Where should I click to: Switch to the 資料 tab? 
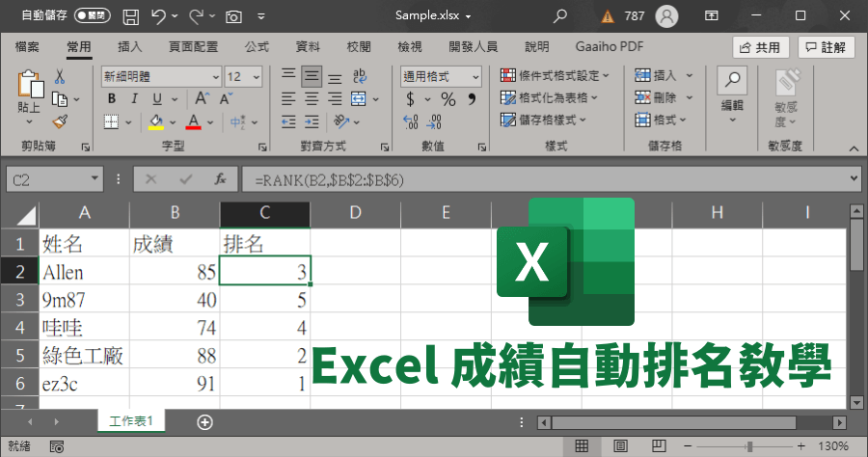(x=308, y=47)
